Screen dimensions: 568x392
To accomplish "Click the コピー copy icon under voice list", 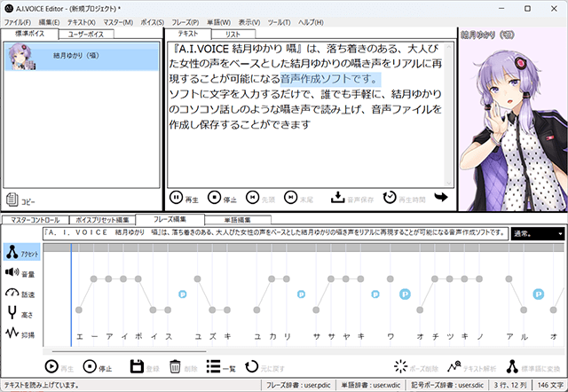I will [x=12, y=200].
